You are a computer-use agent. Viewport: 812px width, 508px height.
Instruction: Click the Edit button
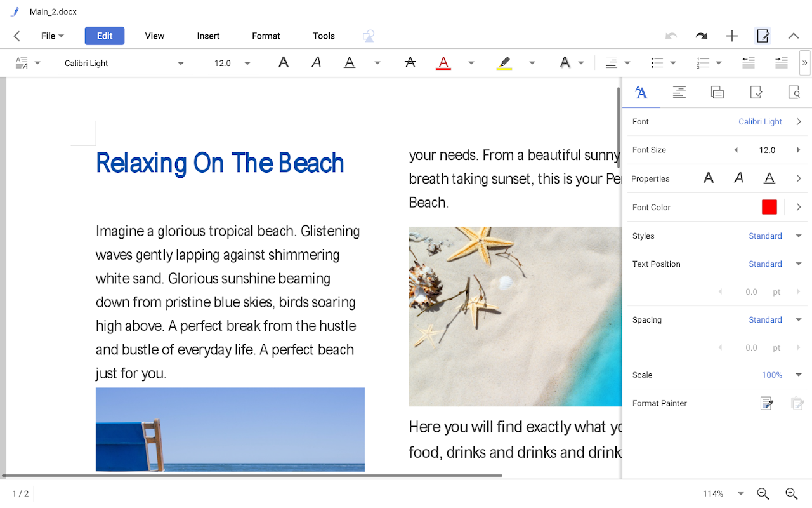pos(105,36)
